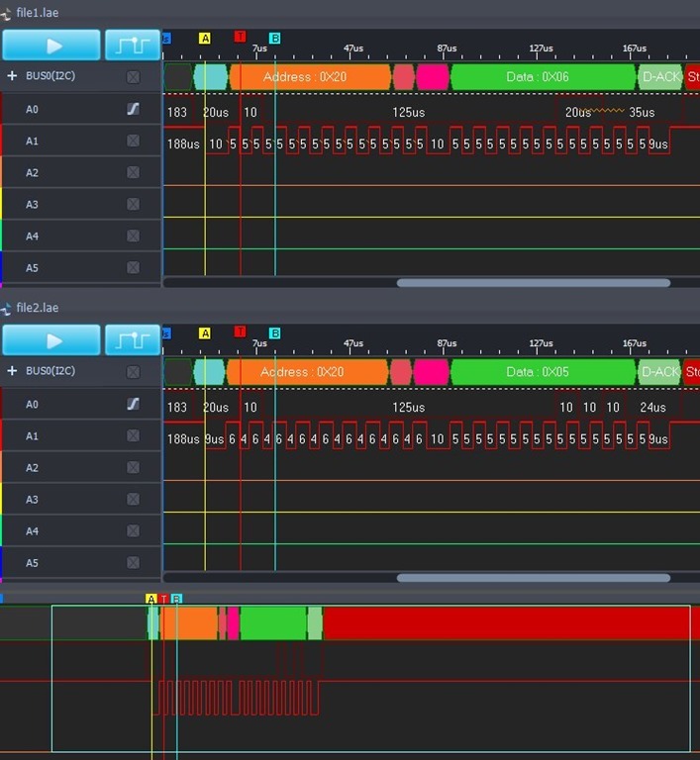700x760 pixels.
Task: Select cyan B marker in file2.lae ruler
Action: pos(275,333)
